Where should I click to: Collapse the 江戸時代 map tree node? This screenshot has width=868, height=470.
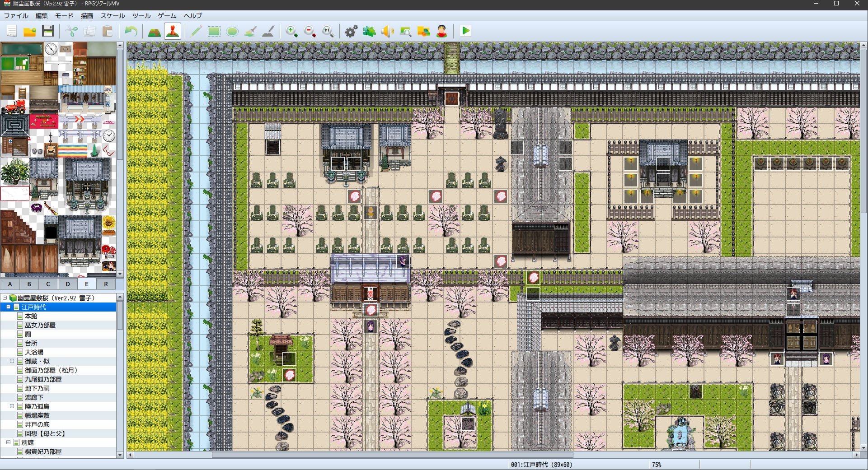8,307
